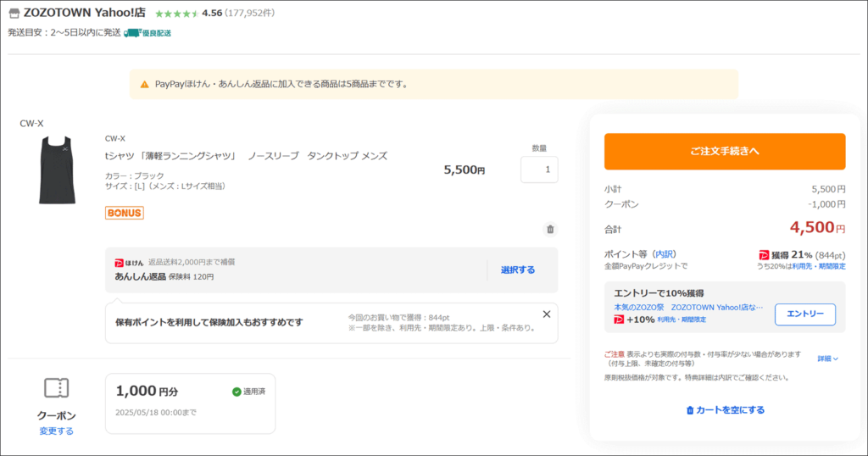Select the 1,000円分 coupon card
Image resolution: width=868 pixels, height=456 pixels.
point(191,403)
